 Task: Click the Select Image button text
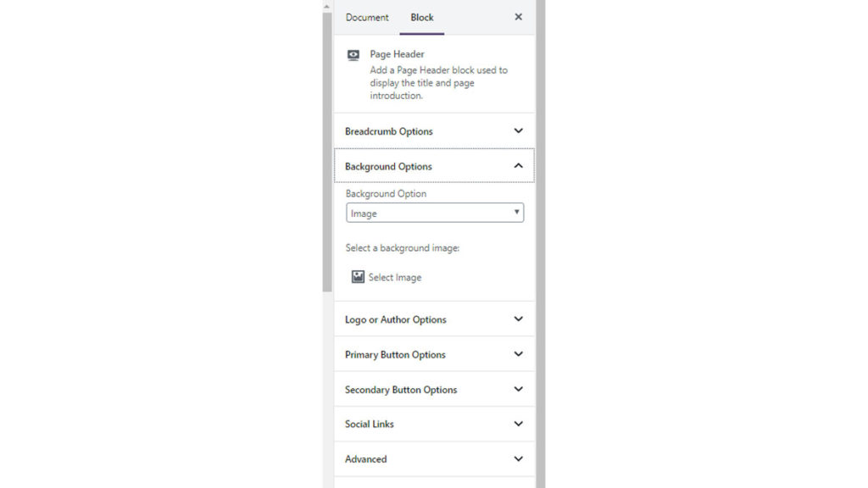point(395,278)
